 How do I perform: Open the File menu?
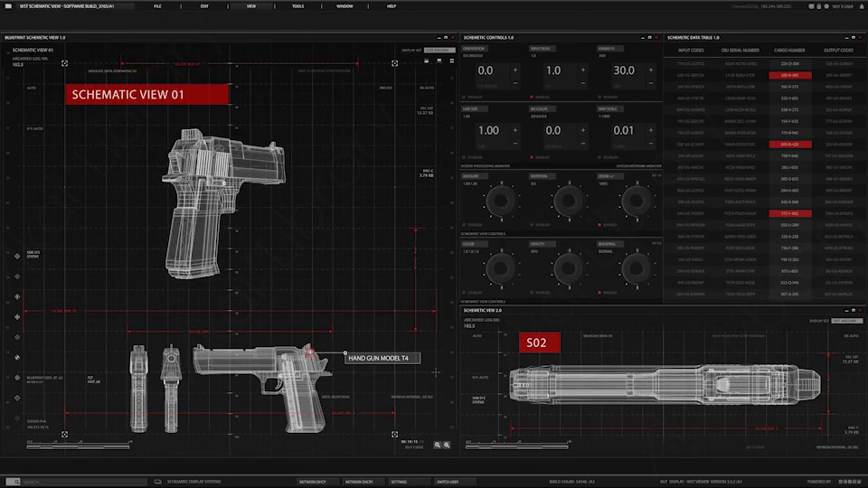[x=157, y=6]
